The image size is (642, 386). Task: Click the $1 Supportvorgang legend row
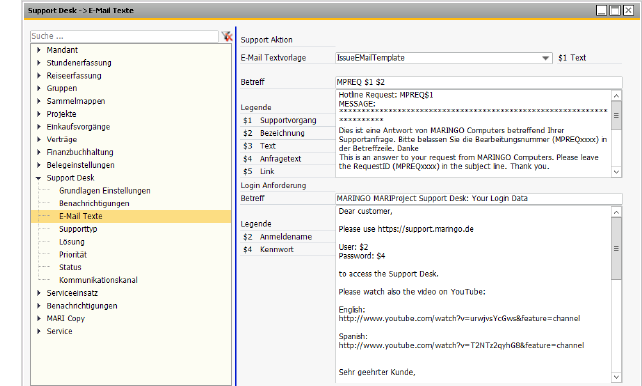coord(287,120)
